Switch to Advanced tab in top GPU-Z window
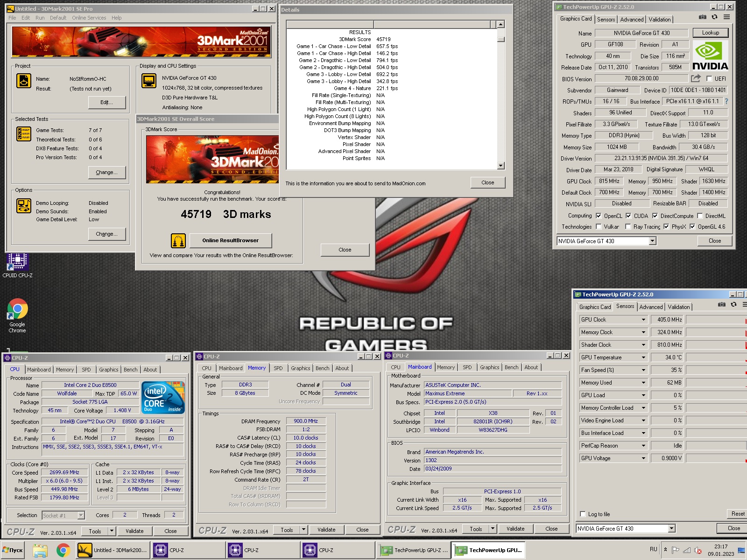Image resolution: width=747 pixels, height=560 pixels. point(632,19)
